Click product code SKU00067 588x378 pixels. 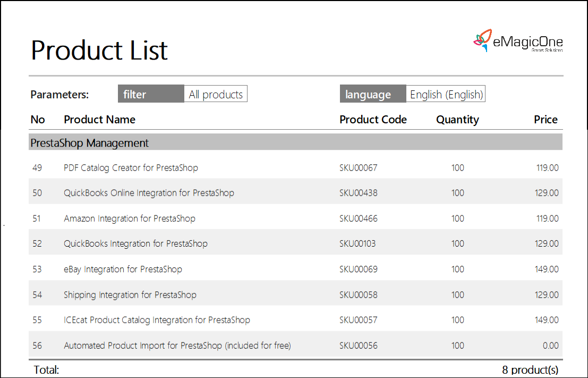359,168
